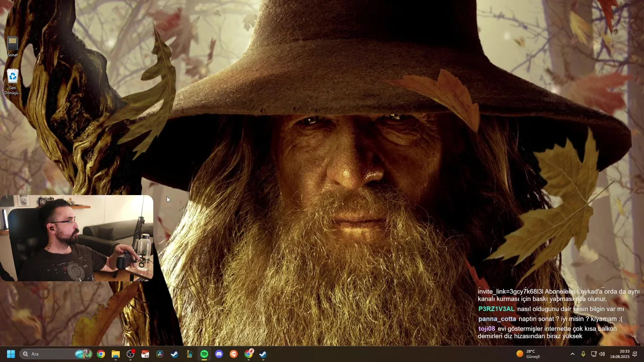Open the Windows Start menu
644x362 pixels.
tap(11, 354)
